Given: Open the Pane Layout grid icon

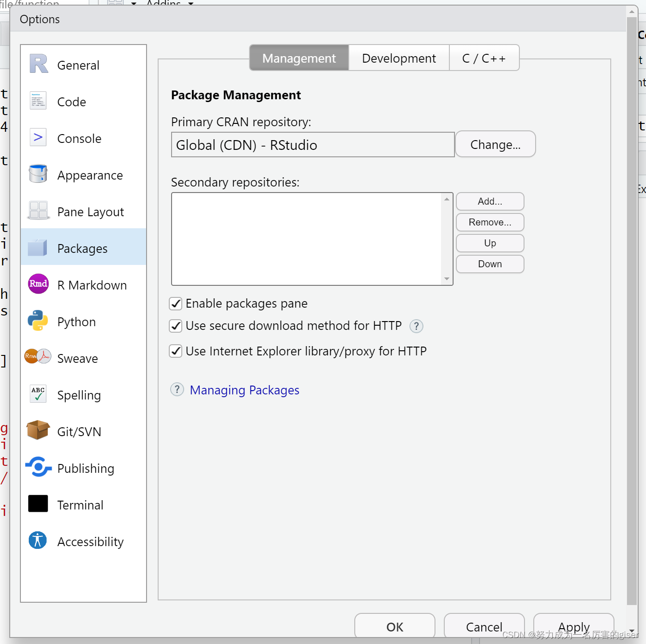Looking at the screenshot, I should point(38,210).
